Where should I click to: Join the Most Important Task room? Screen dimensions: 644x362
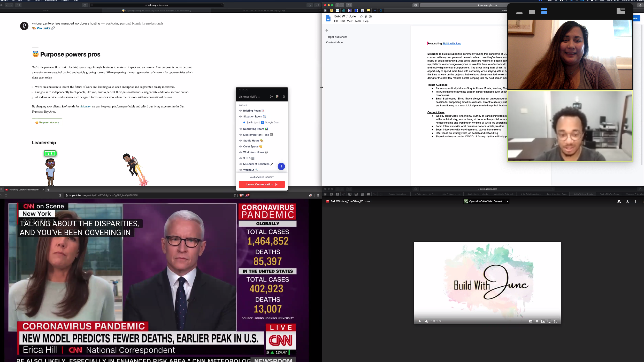(x=256, y=135)
